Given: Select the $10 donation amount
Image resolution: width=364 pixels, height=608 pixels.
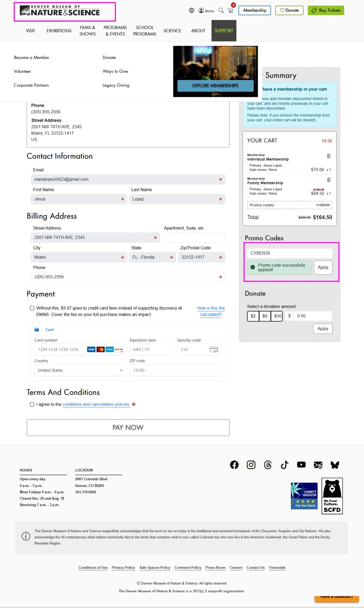Looking at the screenshot, I should (x=277, y=316).
